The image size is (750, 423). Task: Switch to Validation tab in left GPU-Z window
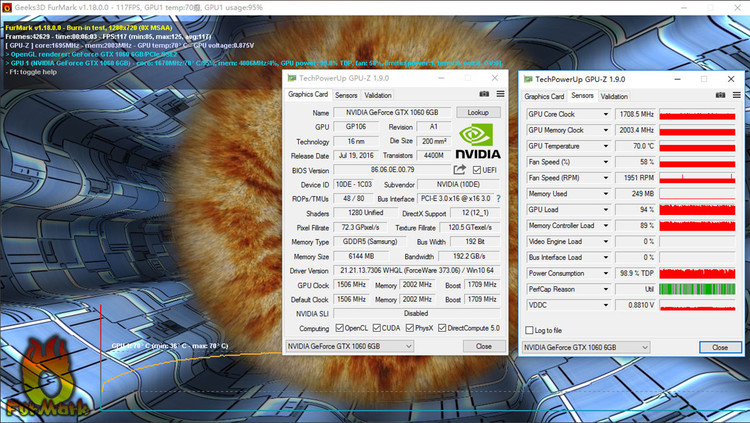378,95
